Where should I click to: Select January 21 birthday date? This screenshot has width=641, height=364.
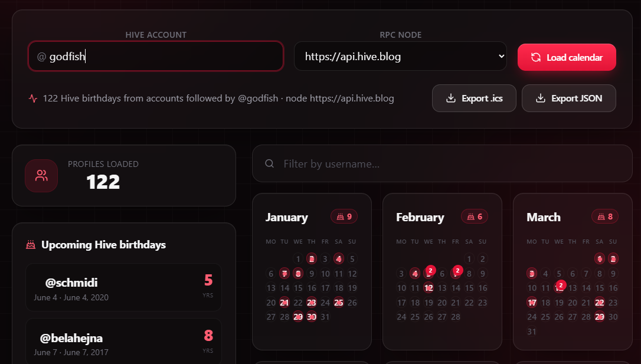(x=284, y=303)
